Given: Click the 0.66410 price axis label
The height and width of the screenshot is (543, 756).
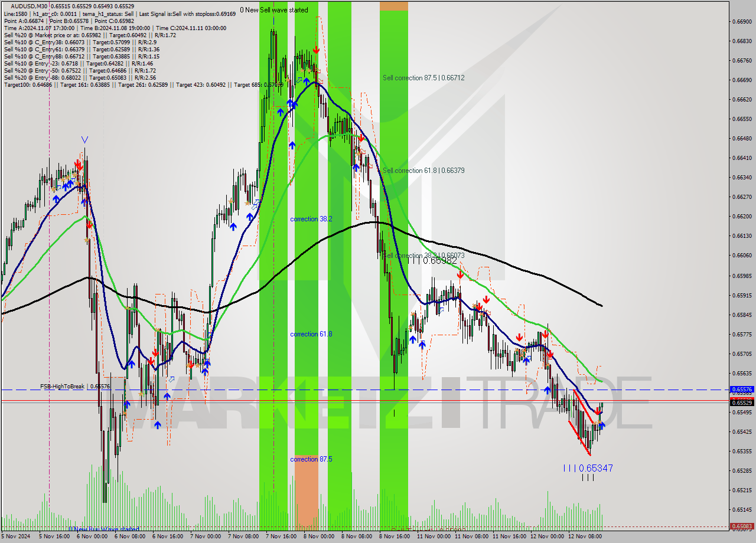Looking at the screenshot, I should pyautogui.click(x=742, y=158).
